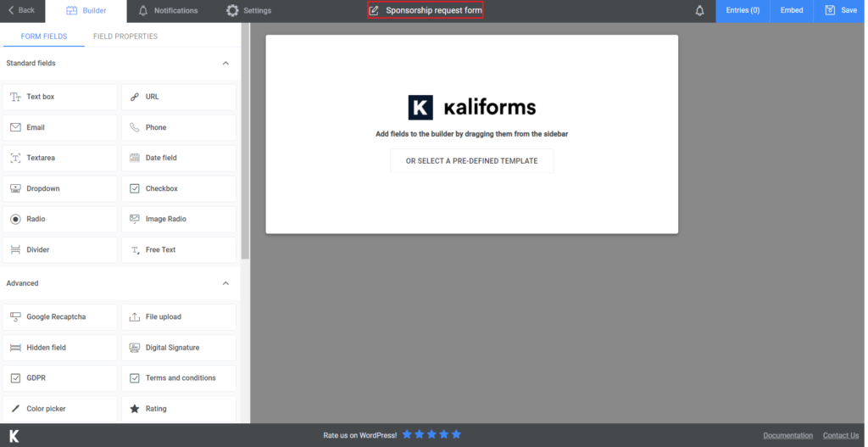Add a Digital Signature field

(x=179, y=348)
